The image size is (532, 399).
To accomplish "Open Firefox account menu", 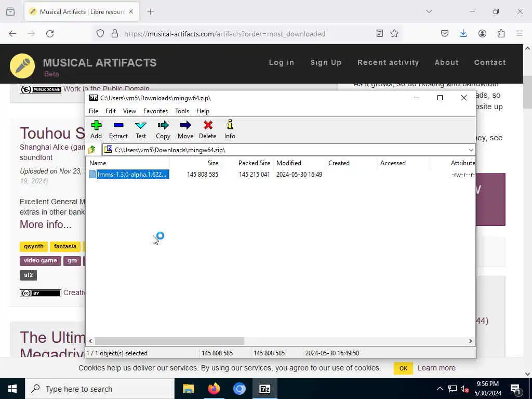I will coord(482,33).
